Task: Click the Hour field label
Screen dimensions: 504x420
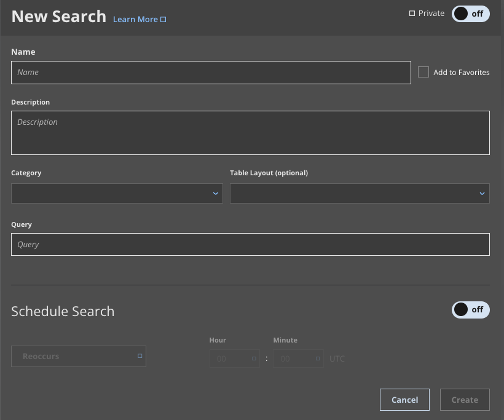Action: coord(218,340)
